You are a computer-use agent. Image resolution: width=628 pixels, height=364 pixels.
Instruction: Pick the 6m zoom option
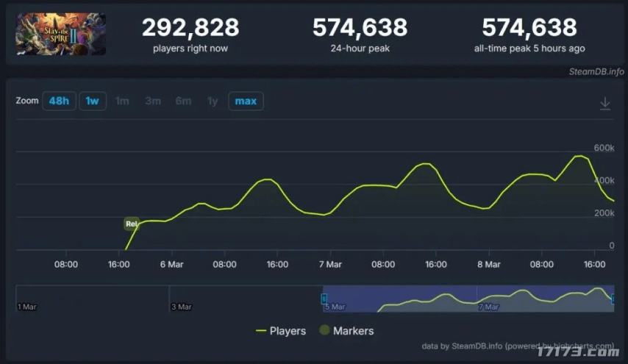click(183, 101)
